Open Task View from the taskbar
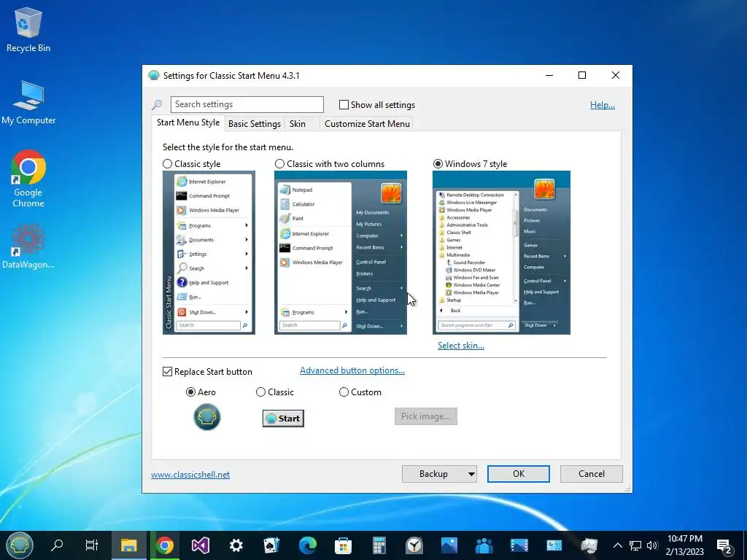747x560 pixels. point(91,545)
